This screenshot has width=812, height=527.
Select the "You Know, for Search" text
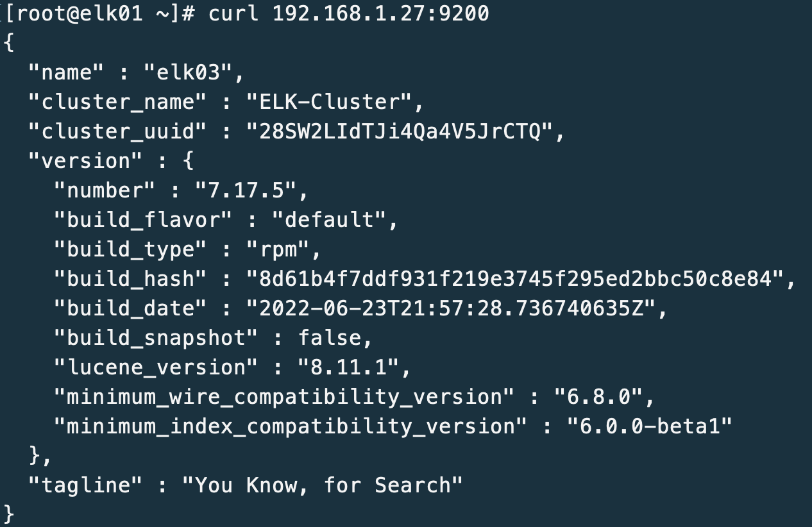[323, 485]
